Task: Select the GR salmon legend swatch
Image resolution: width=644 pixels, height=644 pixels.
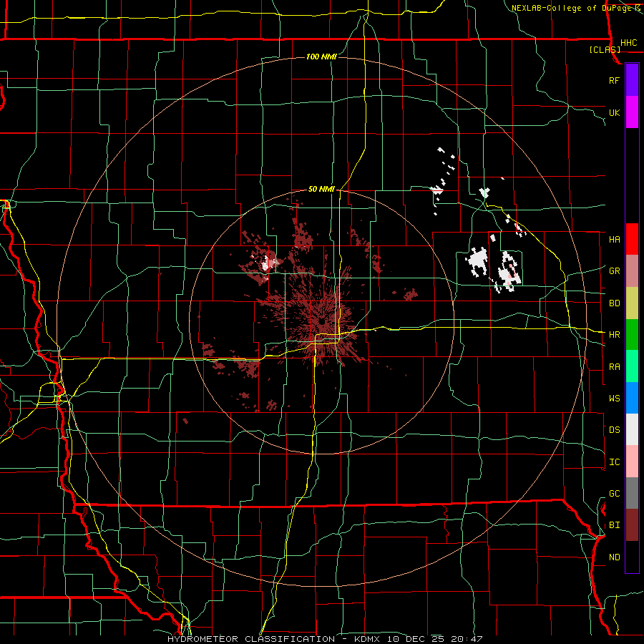Action: 632,271
